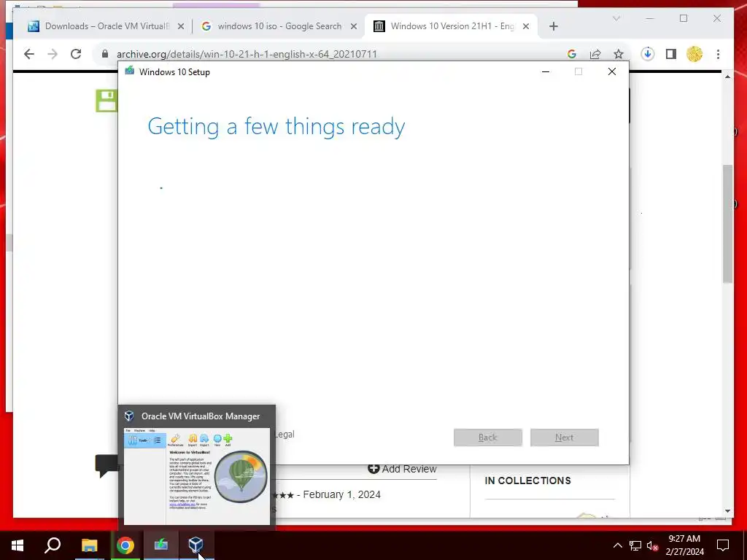Open the Legal link in Setup
747x560 pixels.
[285, 435]
